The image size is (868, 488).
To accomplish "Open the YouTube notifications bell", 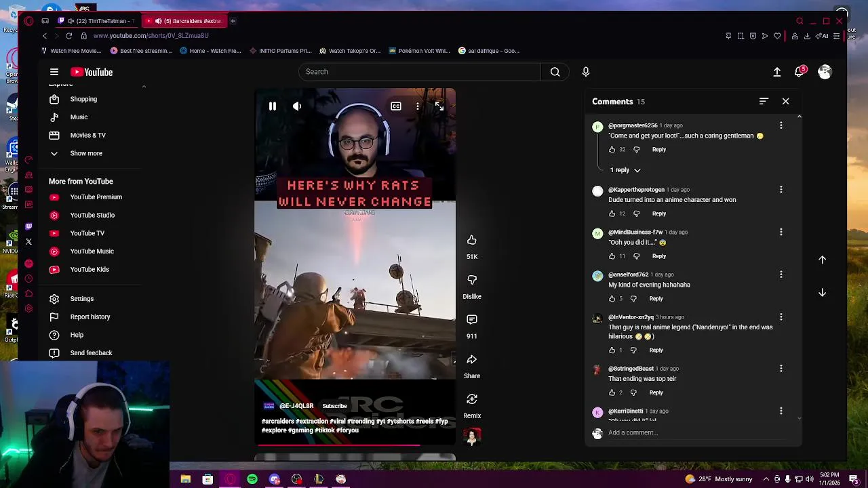I will point(800,72).
